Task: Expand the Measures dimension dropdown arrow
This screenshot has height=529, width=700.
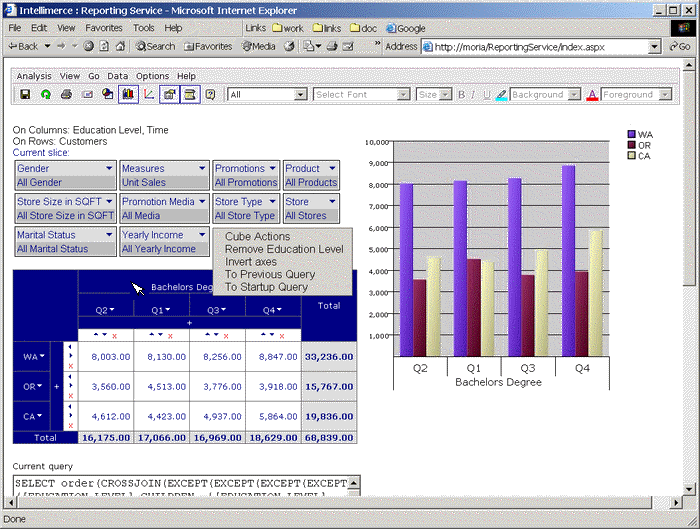Action: click(202, 168)
